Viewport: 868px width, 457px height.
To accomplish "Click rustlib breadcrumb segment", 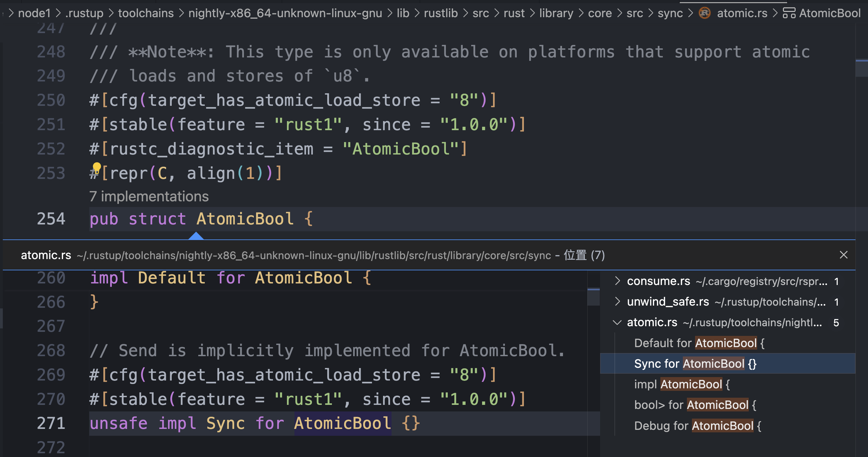I will point(441,13).
